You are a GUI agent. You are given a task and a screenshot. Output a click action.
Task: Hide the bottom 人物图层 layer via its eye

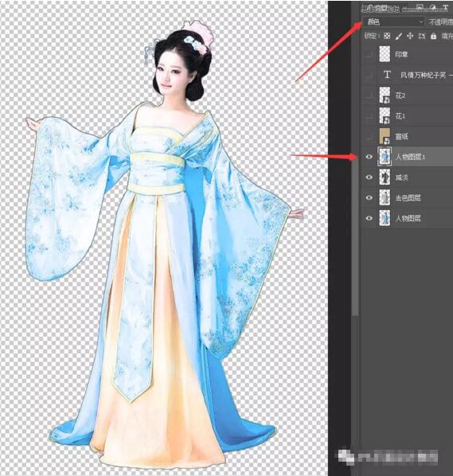[369, 218]
